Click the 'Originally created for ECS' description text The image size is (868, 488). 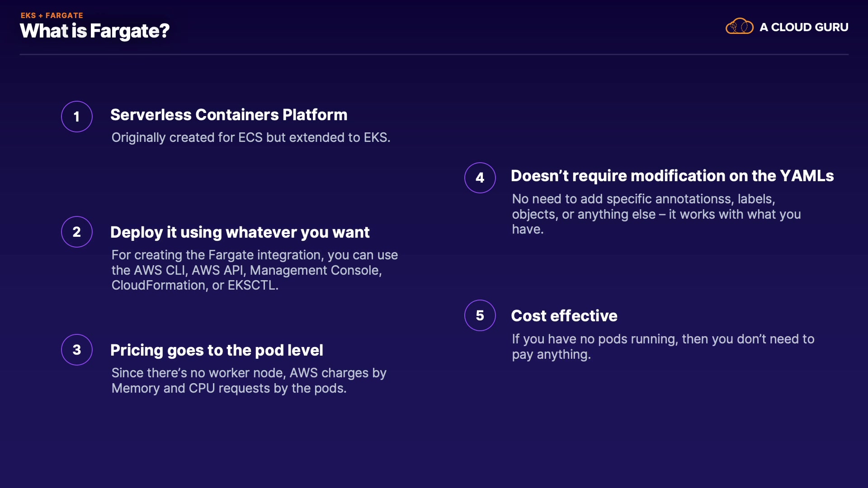pos(251,137)
